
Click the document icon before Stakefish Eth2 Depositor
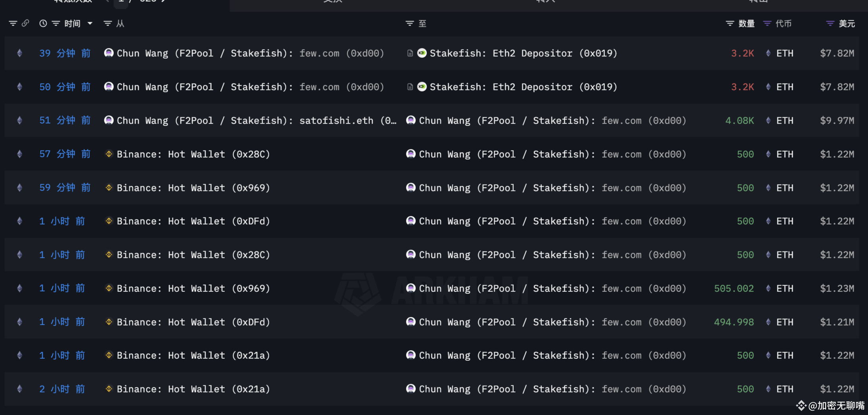tap(409, 53)
